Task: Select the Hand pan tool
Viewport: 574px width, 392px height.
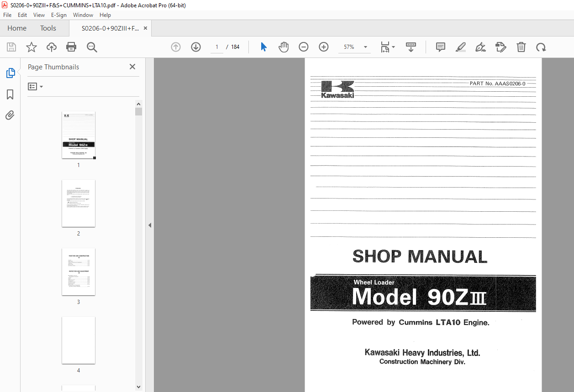Action: (284, 47)
